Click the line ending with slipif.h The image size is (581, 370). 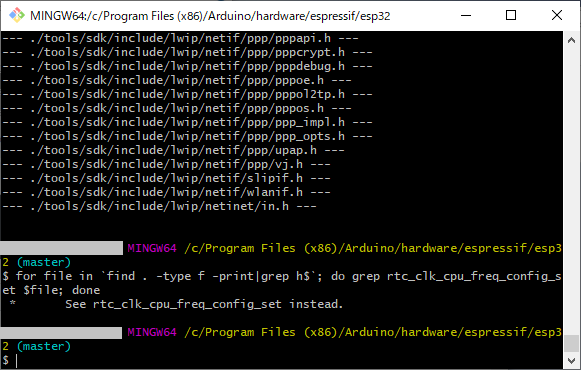pos(166,179)
